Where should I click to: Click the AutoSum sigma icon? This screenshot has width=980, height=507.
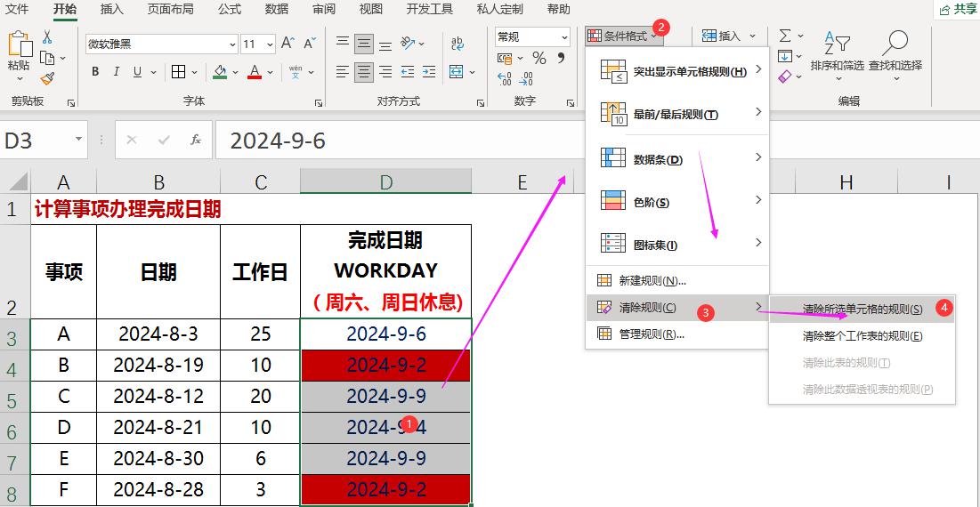pyautogui.click(x=785, y=36)
